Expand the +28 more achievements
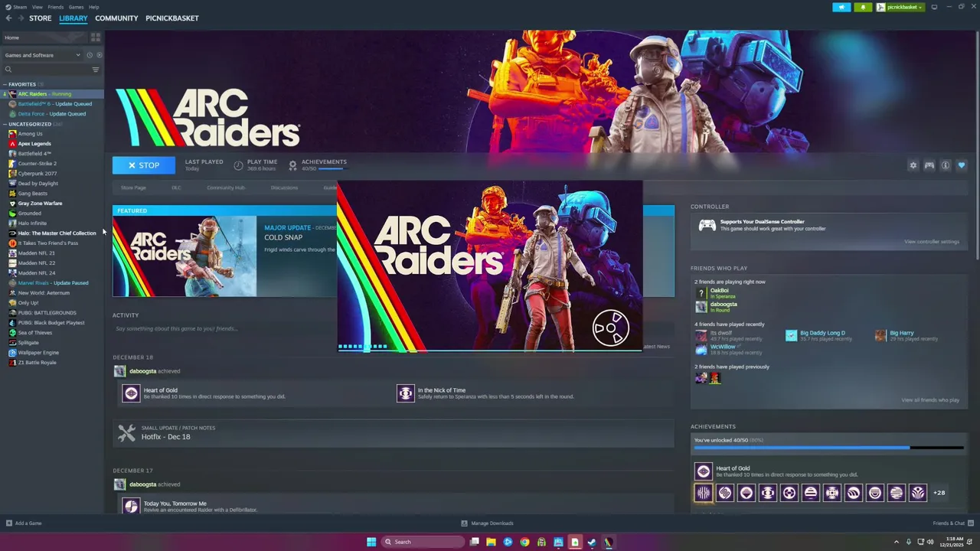This screenshot has width=980, height=551. point(939,493)
